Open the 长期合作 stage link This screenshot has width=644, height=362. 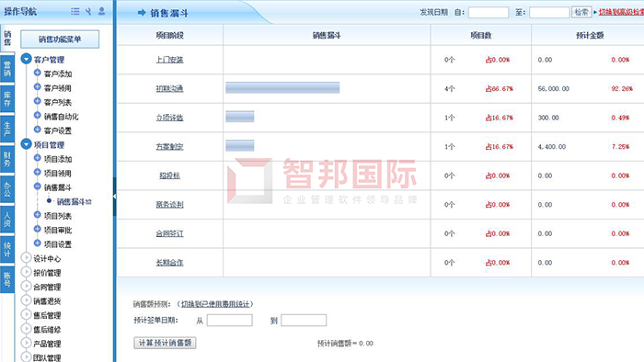click(x=169, y=263)
